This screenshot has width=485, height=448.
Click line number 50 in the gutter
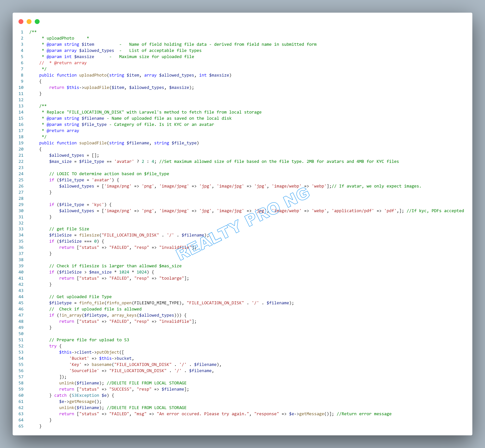click(21, 334)
